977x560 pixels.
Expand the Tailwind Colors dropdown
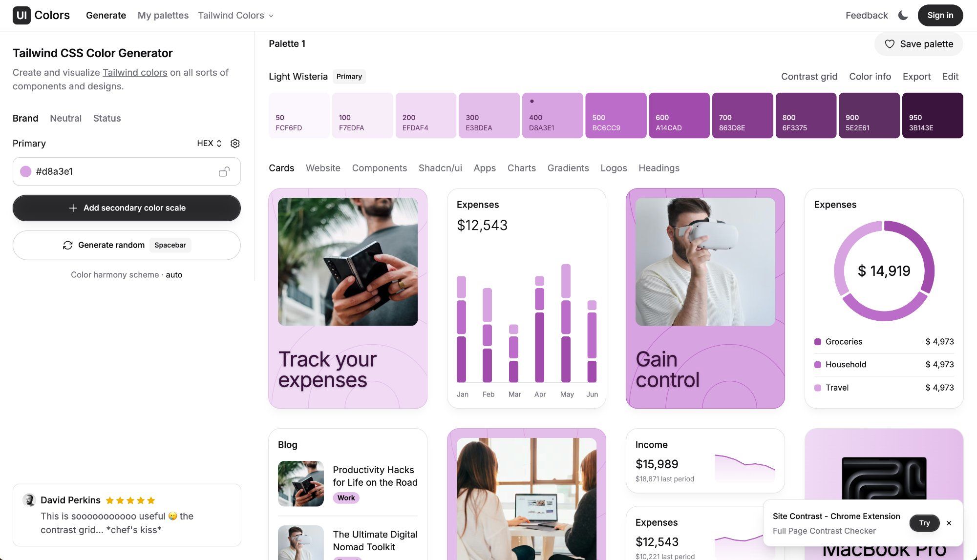tap(236, 15)
